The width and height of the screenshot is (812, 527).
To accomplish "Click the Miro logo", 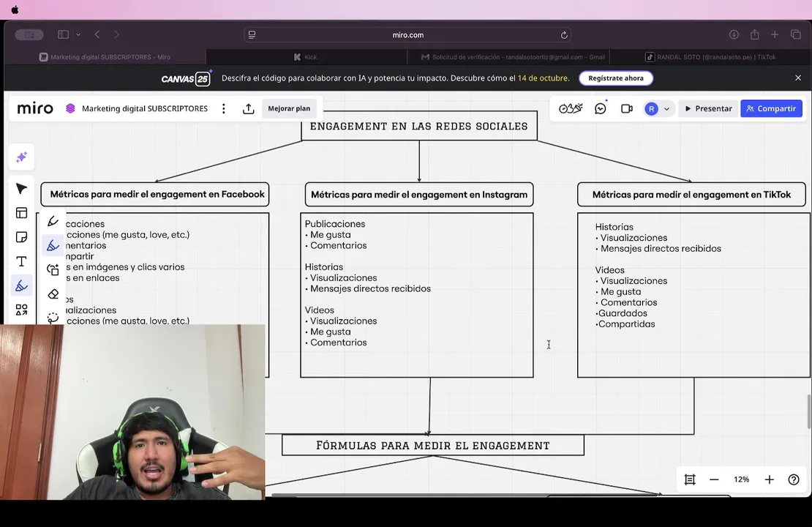I will click(35, 108).
